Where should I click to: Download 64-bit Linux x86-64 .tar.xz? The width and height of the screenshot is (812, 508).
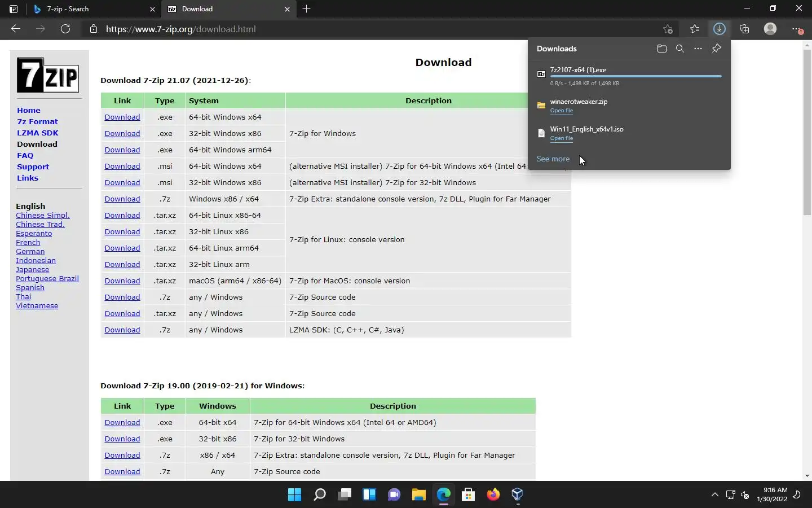(x=122, y=216)
